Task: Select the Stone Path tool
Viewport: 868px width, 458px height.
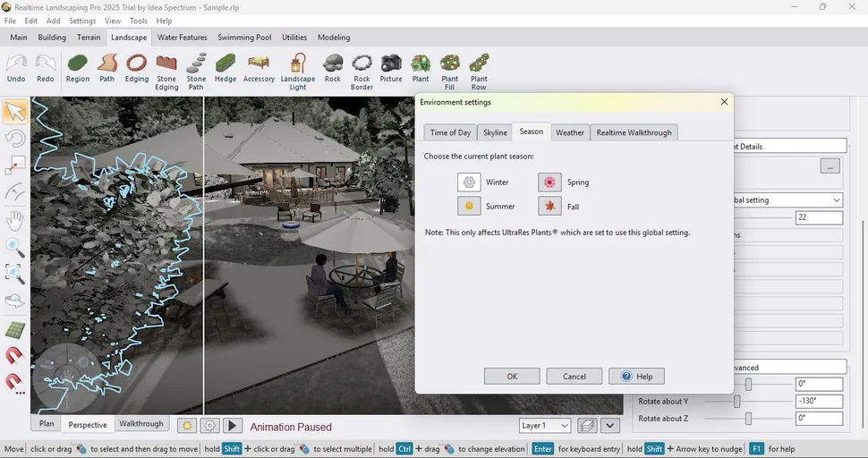Action: coord(196,71)
